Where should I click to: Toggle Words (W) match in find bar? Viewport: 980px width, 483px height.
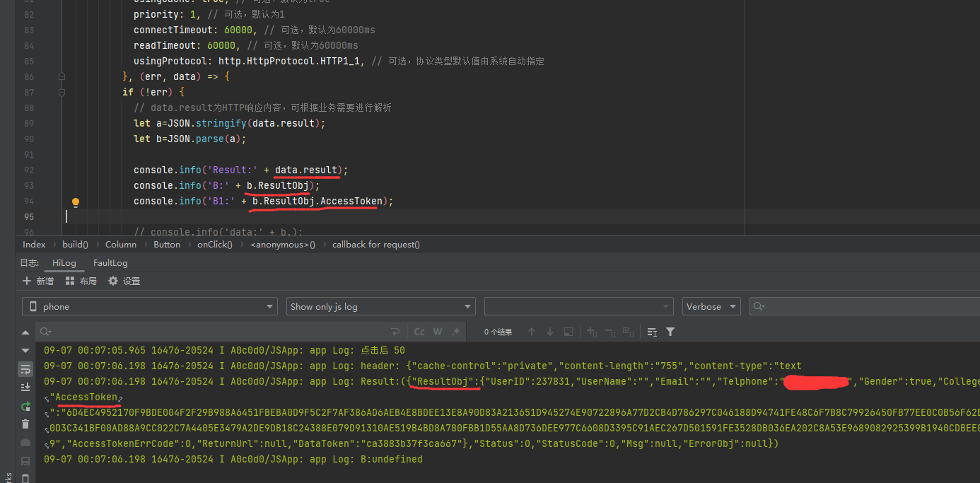tap(438, 332)
